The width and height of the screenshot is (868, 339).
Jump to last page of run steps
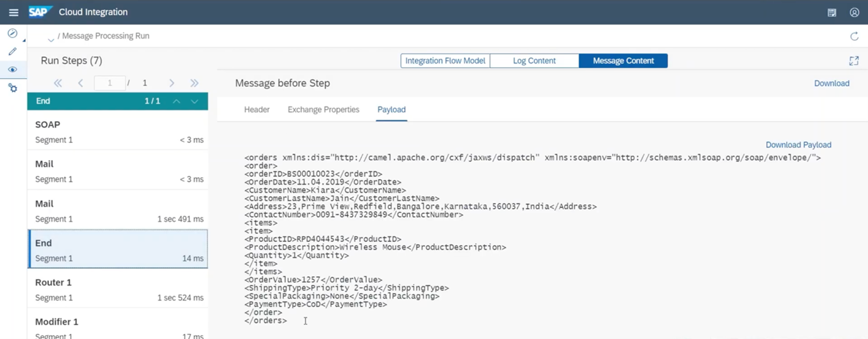click(194, 83)
